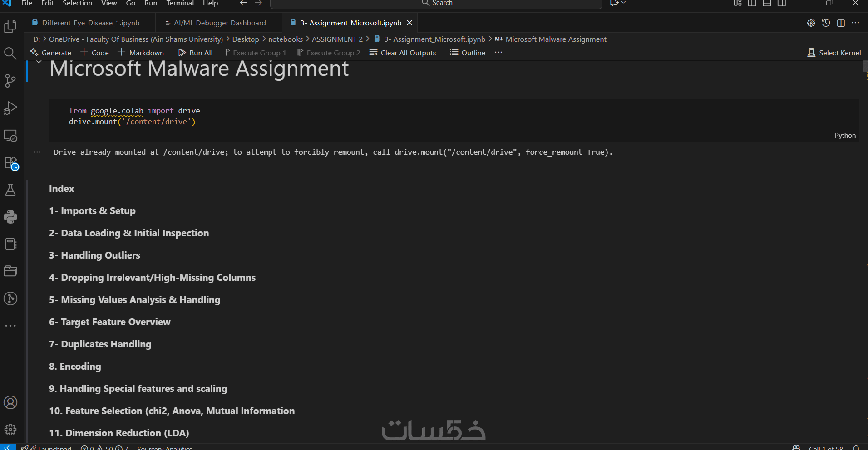Open the Help menu
The image size is (868, 450).
coord(210,3)
